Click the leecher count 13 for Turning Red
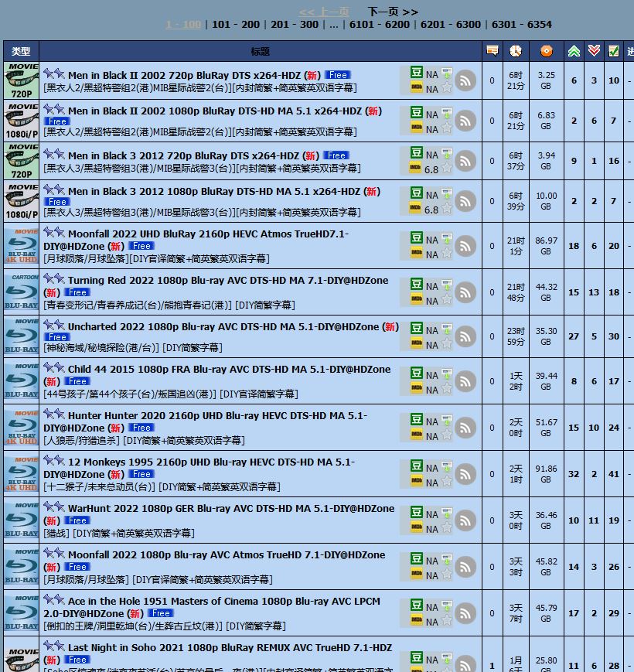Screen dimensions: 634x672 click(594, 292)
